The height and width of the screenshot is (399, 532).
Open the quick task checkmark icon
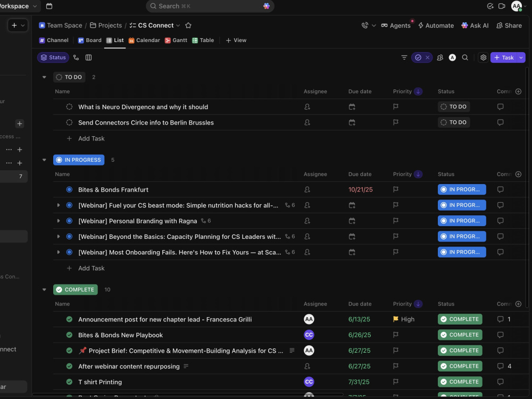coord(490,6)
